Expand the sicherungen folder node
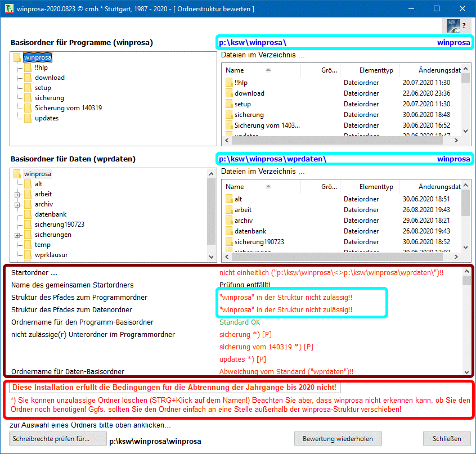The width and height of the screenshot is (476, 454). [17, 235]
